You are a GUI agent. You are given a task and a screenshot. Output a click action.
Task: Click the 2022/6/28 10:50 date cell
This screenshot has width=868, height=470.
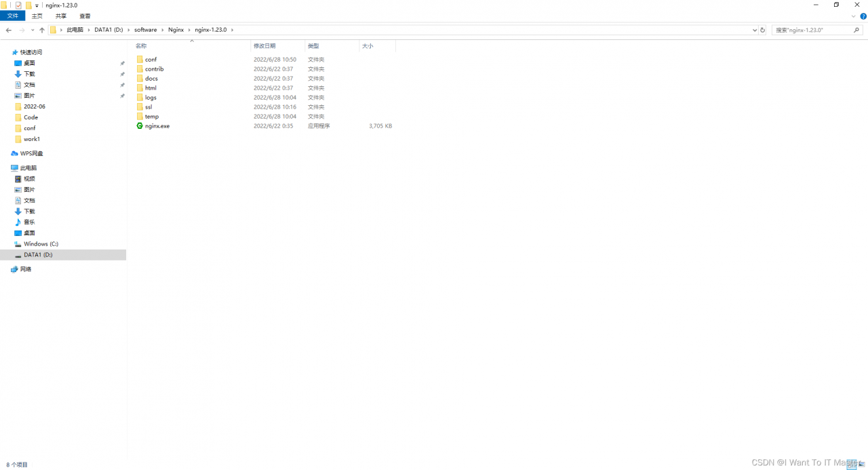(275, 60)
